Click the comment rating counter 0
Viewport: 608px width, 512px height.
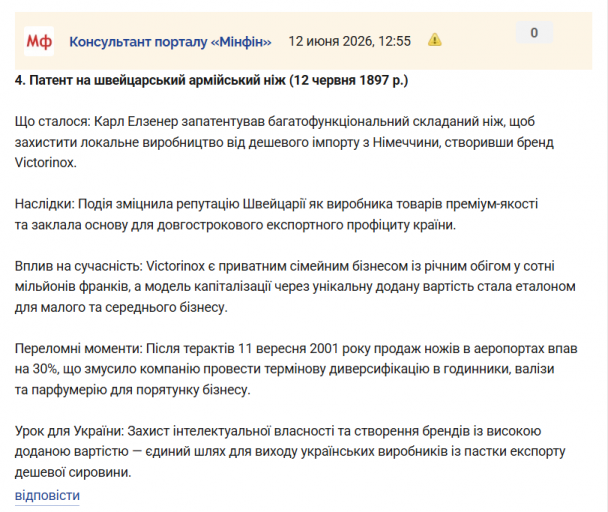[534, 33]
